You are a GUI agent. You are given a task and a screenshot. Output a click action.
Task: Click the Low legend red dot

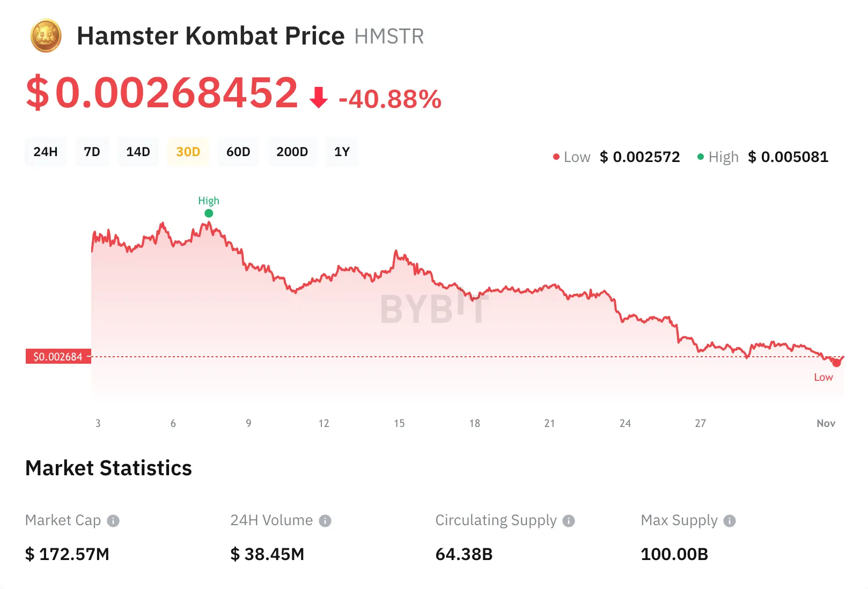pyautogui.click(x=556, y=157)
